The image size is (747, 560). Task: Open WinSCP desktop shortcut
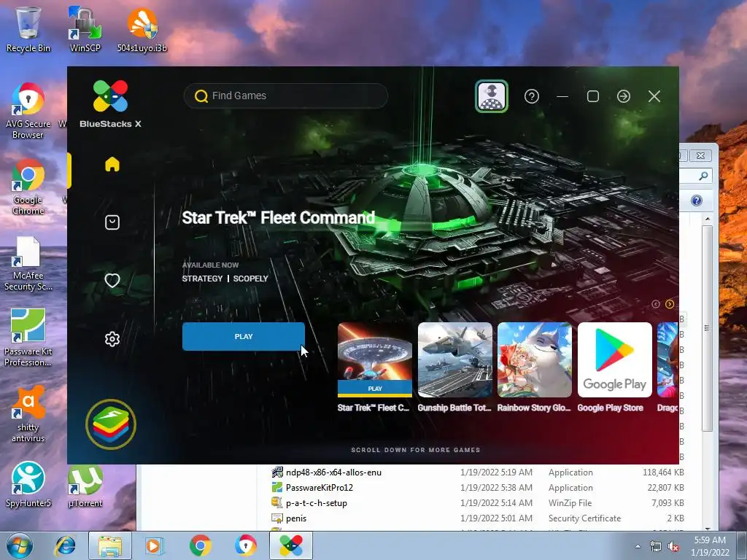point(85,29)
